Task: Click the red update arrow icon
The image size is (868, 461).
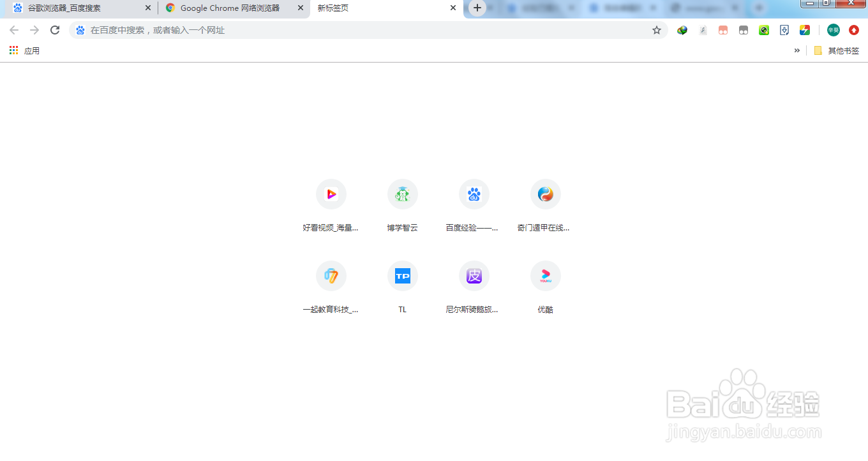Action: [x=854, y=30]
